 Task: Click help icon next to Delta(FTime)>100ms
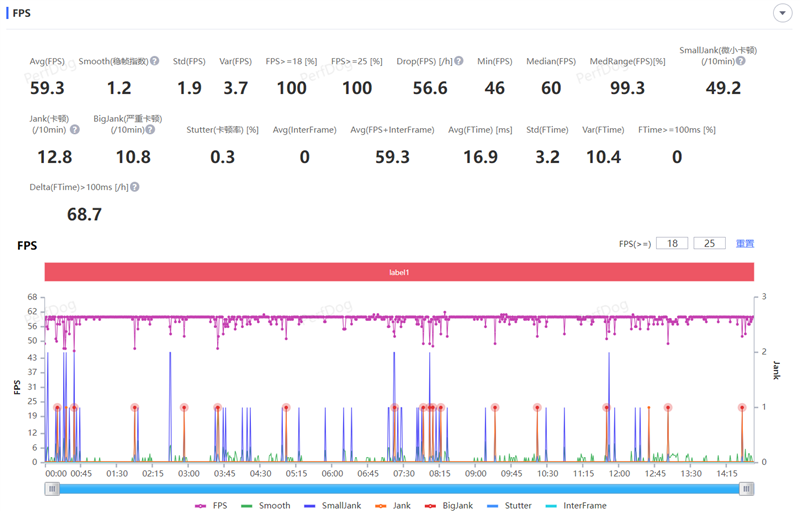pos(135,187)
